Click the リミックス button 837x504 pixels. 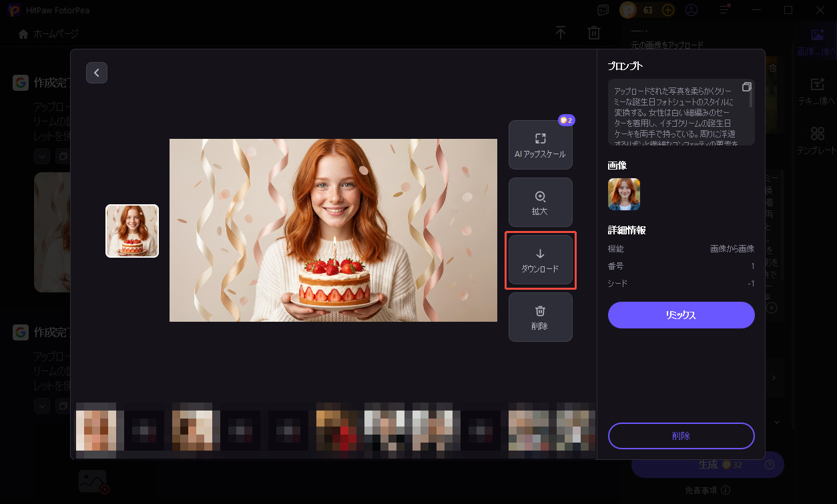(x=681, y=314)
